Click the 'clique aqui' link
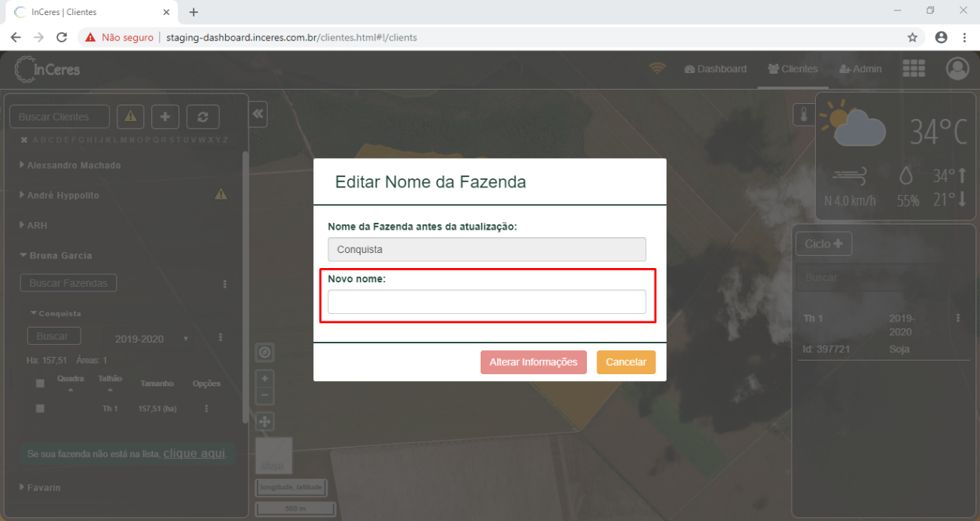 194,453
